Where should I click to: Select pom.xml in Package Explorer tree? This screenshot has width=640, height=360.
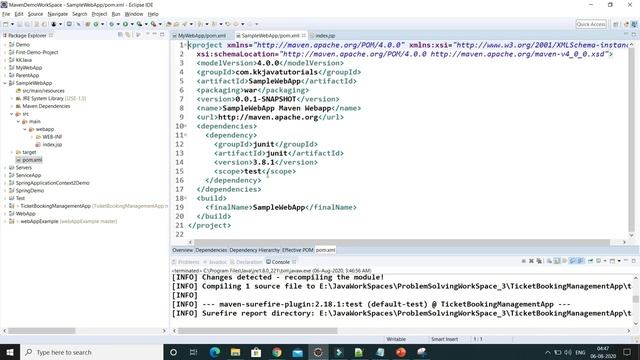29,160
